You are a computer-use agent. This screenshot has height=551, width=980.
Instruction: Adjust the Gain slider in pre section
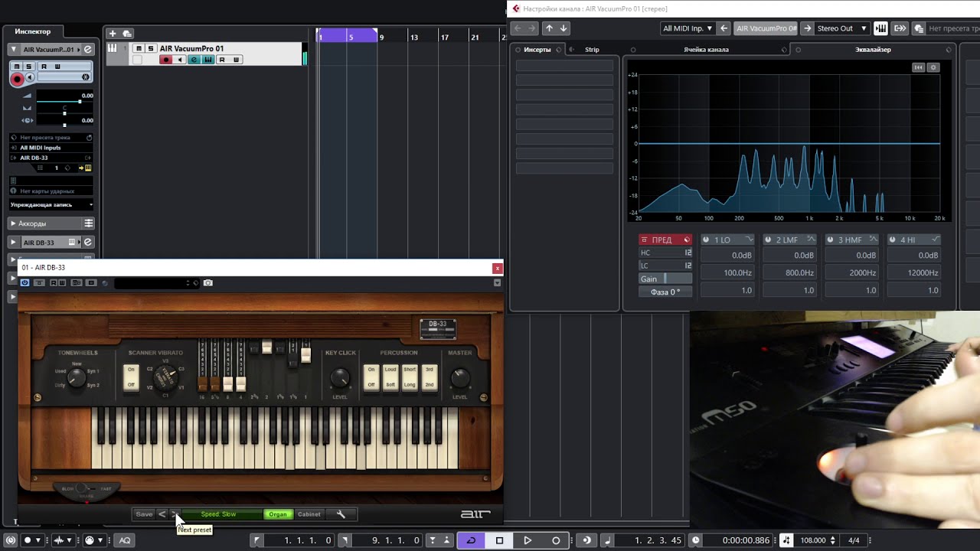[x=665, y=279]
